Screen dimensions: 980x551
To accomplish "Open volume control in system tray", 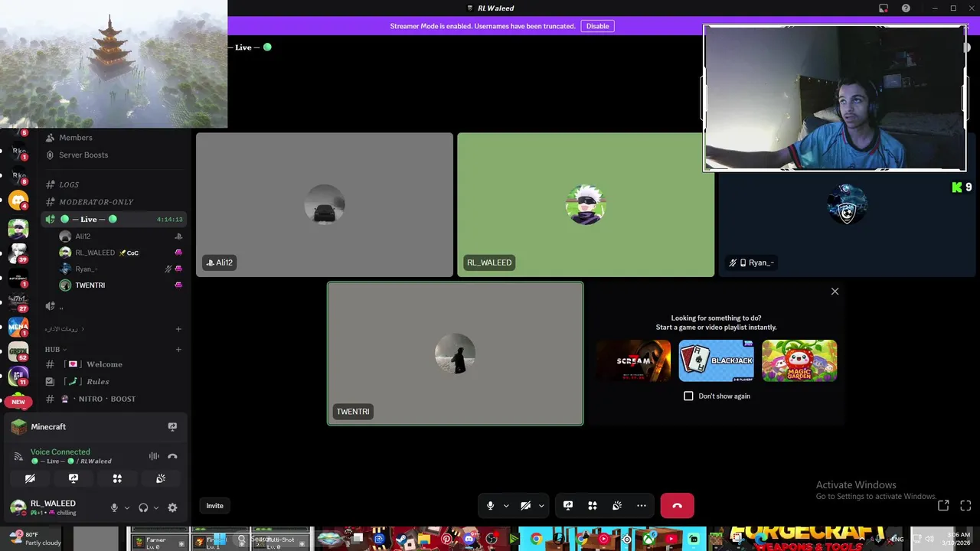I will 929,539.
